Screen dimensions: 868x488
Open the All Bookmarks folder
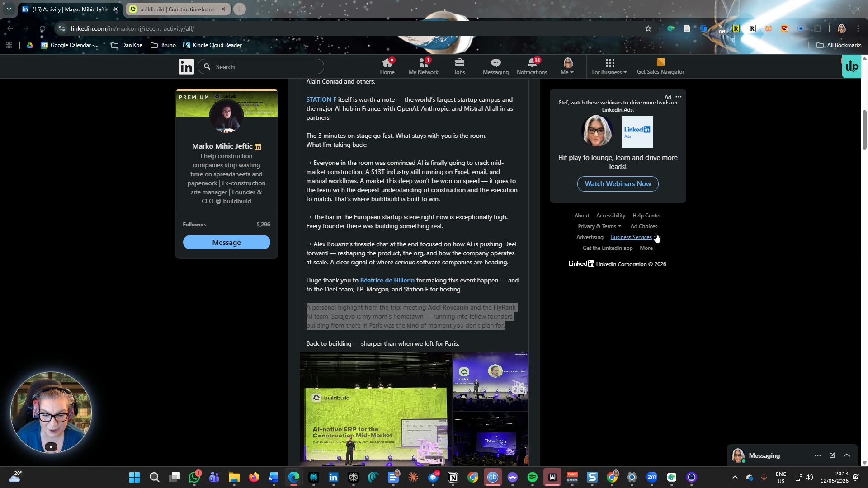839,45
